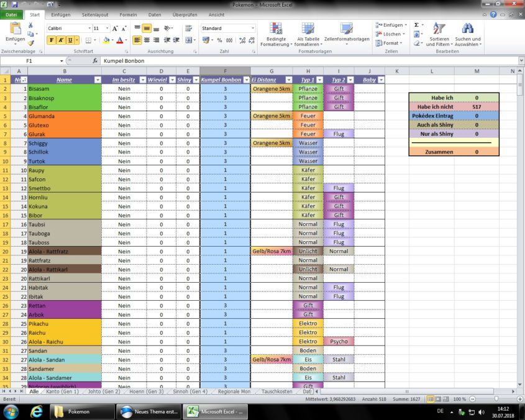
Task: Toggle bottom vertical alignment
Action: pos(156,29)
